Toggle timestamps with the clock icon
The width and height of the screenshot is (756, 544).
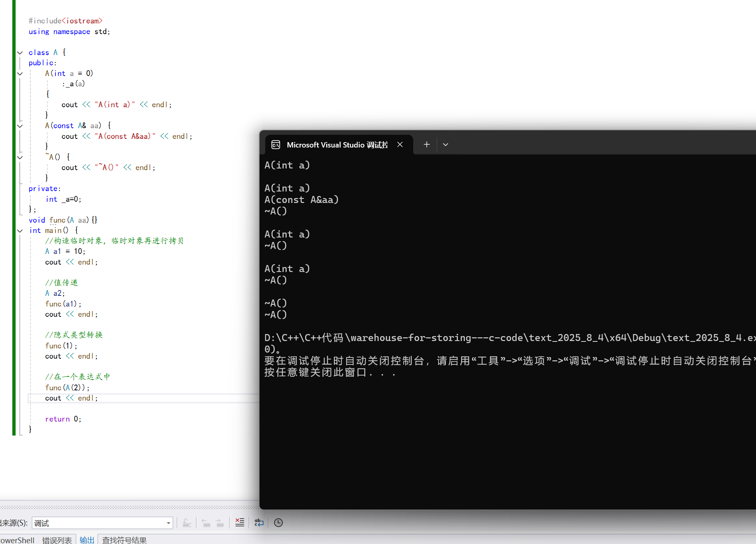[x=278, y=523]
